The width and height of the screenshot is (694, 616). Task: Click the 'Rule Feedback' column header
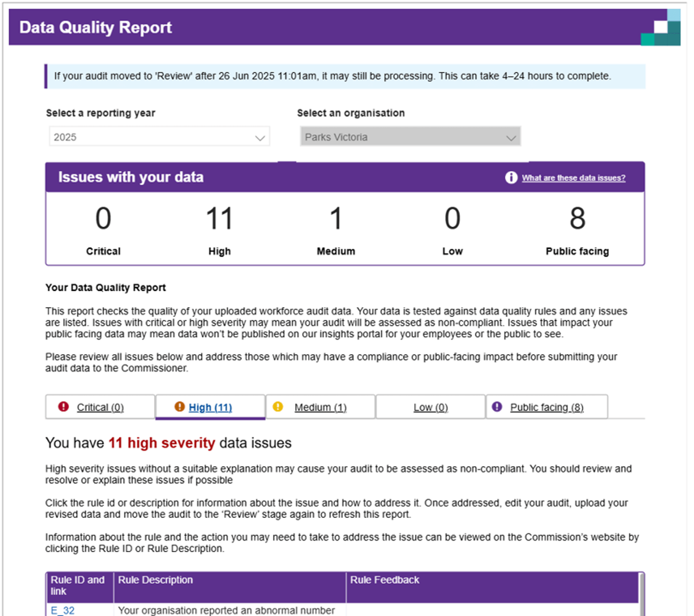pos(492,587)
